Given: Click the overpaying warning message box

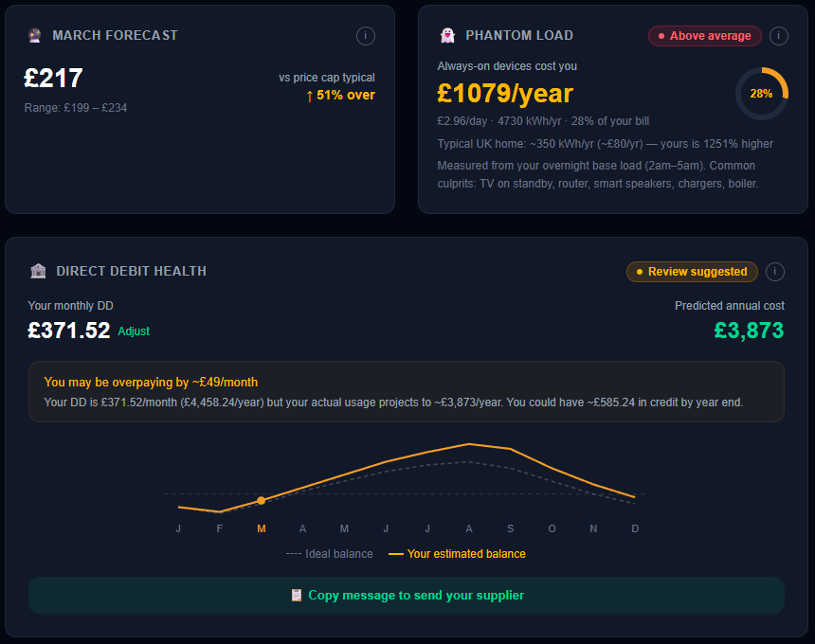Looking at the screenshot, I should [407, 392].
